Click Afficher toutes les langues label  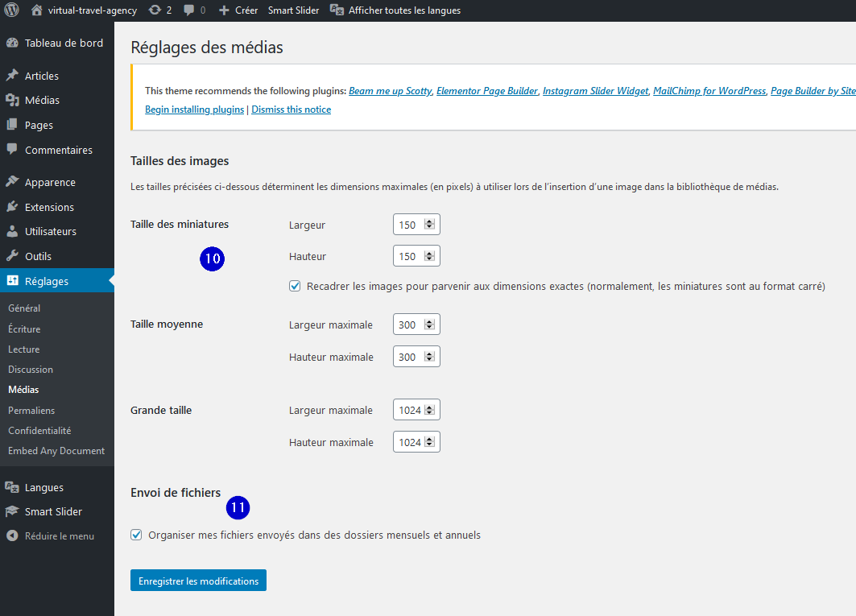click(404, 10)
